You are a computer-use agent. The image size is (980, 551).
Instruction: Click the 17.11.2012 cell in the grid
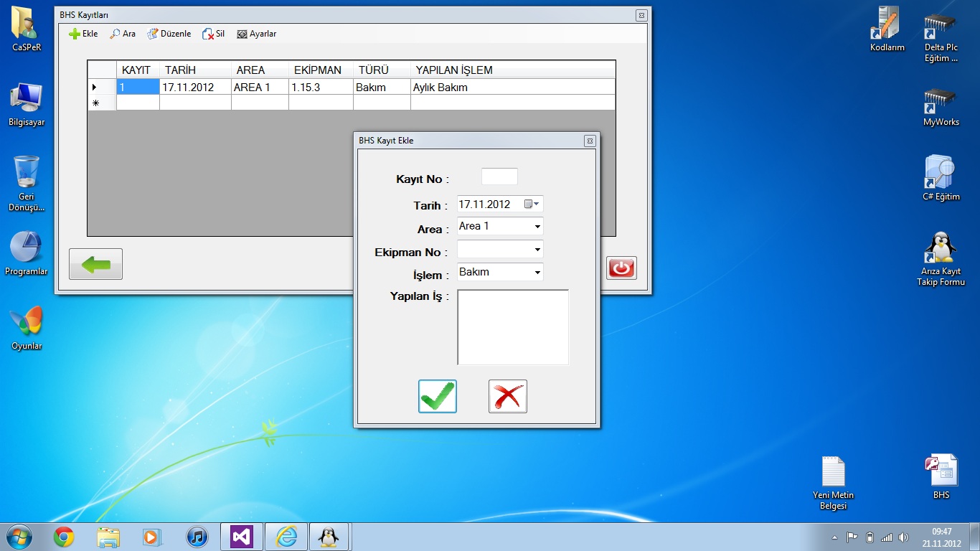(x=195, y=87)
